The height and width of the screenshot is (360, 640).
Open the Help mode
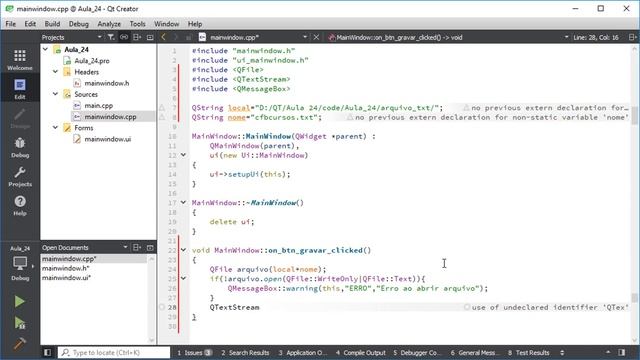point(20,205)
